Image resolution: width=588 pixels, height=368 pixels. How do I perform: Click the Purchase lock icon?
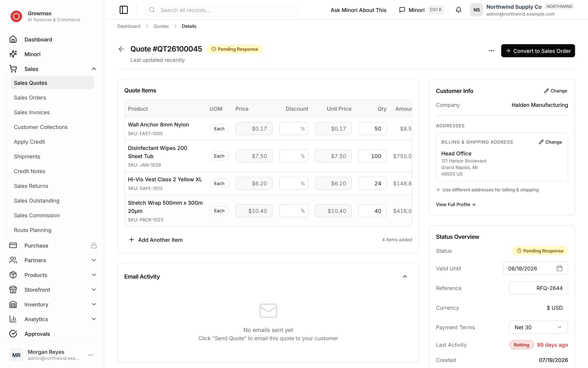click(94, 245)
